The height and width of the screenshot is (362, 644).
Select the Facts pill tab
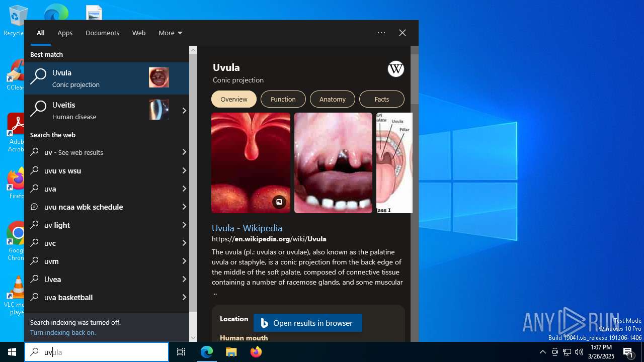click(x=382, y=99)
